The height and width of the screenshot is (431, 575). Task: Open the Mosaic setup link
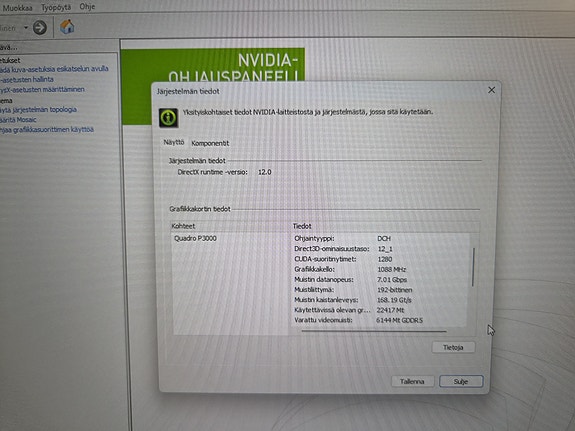(x=18, y=120)
